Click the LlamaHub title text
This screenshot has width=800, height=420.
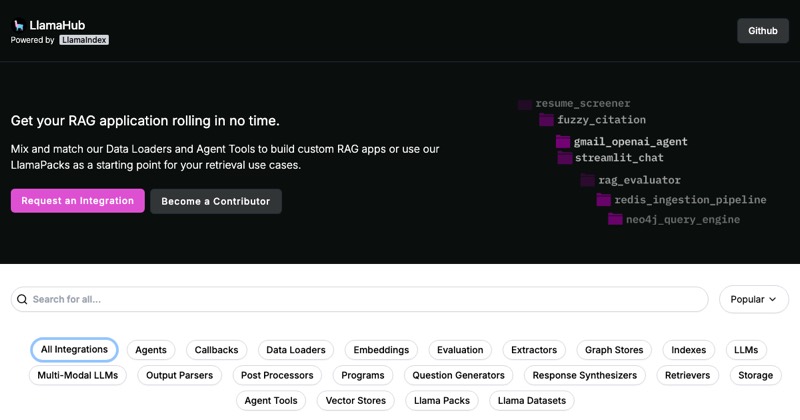(x=57, y=25)
